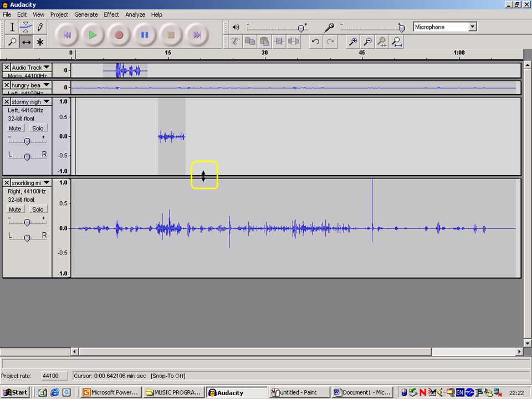The width and height of the screenshot is (532, 399).
Task: Click the output speaker volume icon
Action: point(236,27)
